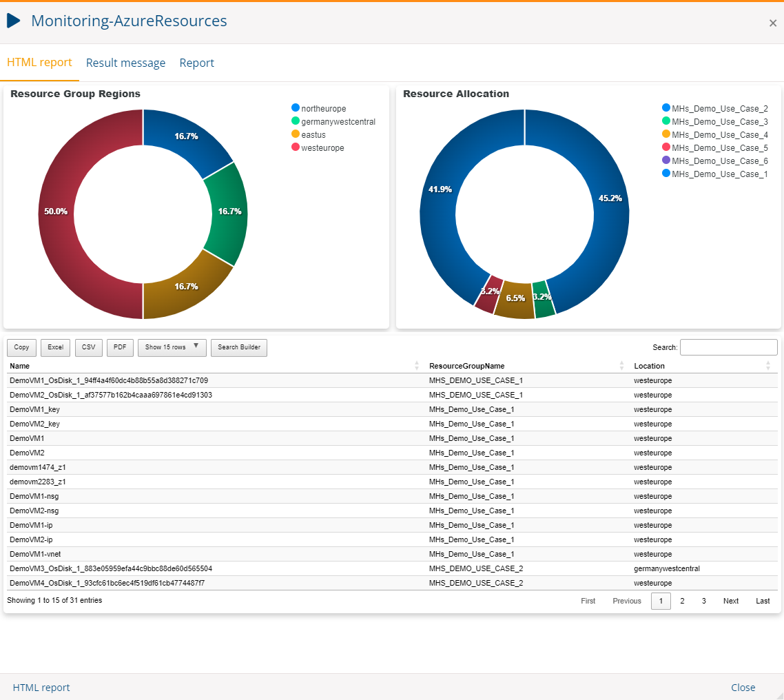The image size is (784, 700).
Task: Sort table by the Name column arrows
Action: point(417,366)
